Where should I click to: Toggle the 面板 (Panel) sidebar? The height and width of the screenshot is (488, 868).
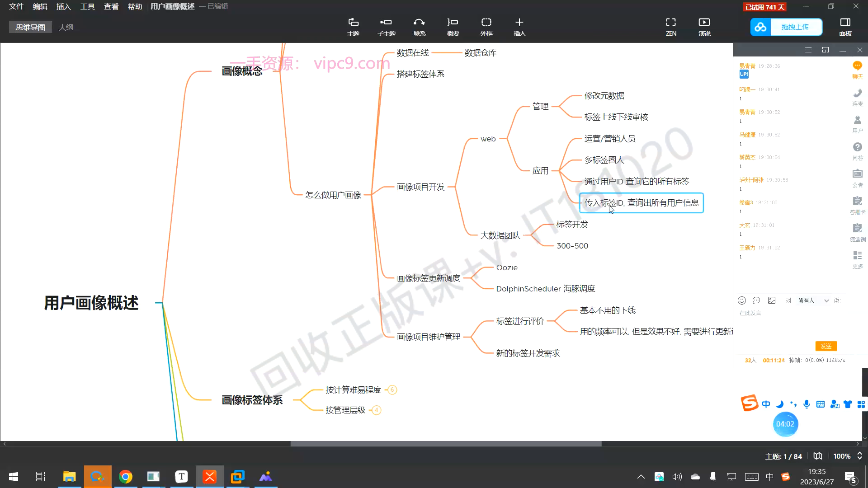pyautogui.click(x=845, y=27)
